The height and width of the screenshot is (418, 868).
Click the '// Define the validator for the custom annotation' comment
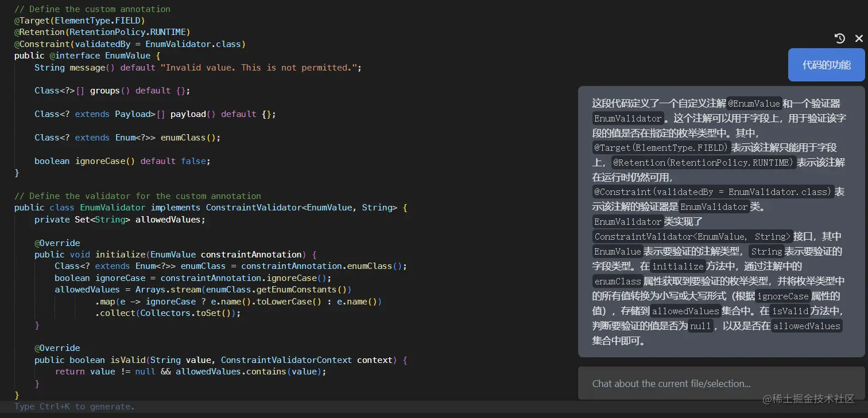click(138, 196)
